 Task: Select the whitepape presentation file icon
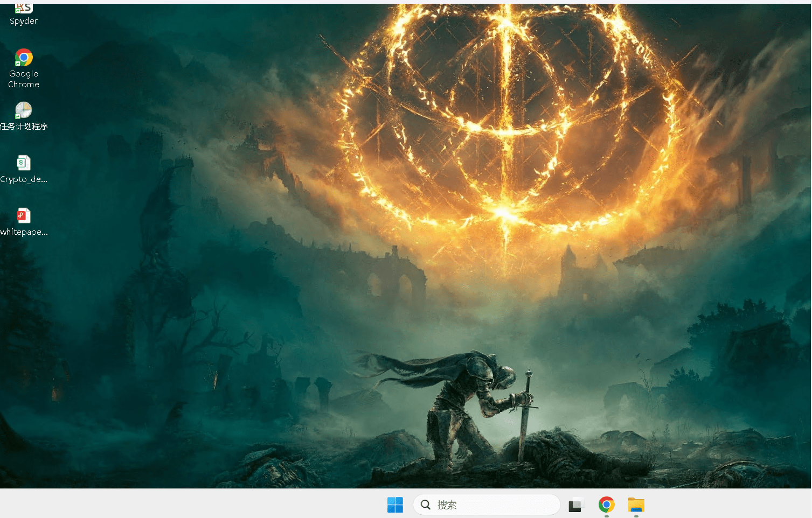click(24, 215)
